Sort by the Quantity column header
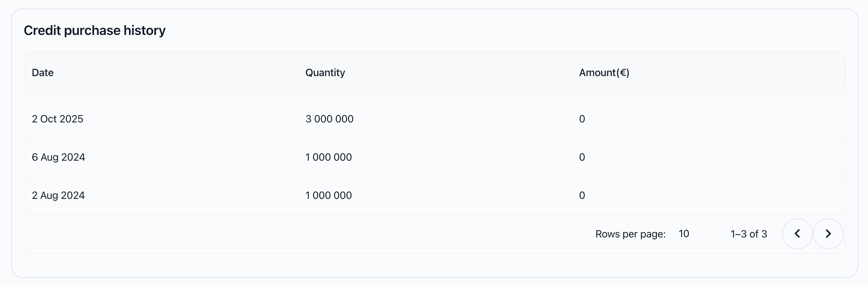This screenshot has width=868, height=286. tap(325, 73)
